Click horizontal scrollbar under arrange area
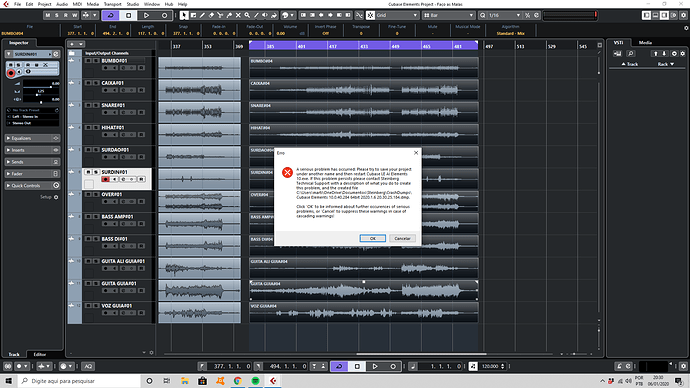This screenshot has width=690, height=388. coord(421,354)
